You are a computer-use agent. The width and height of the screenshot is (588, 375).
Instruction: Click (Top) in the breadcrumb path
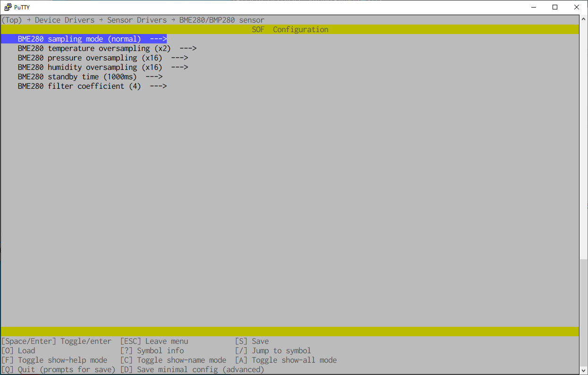pos(12,20)
